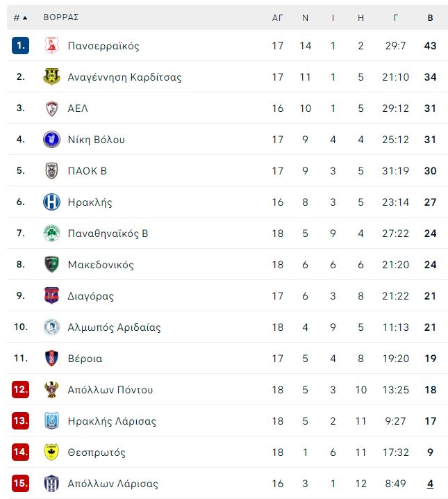This screenshot has width=448, height=499.
Task: Click the Ν wins column header
Action: tap(305, 18)
